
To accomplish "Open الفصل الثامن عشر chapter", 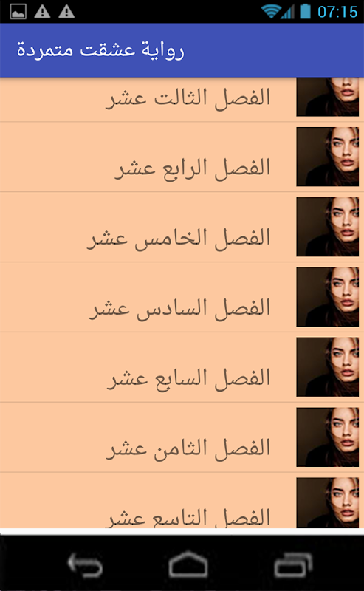I will (182, 437).
